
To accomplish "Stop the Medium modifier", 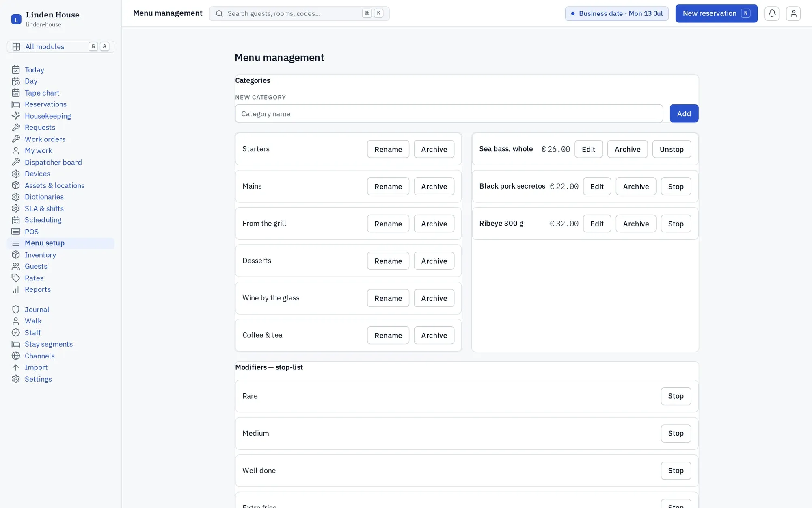I will [x=676, y=434].
